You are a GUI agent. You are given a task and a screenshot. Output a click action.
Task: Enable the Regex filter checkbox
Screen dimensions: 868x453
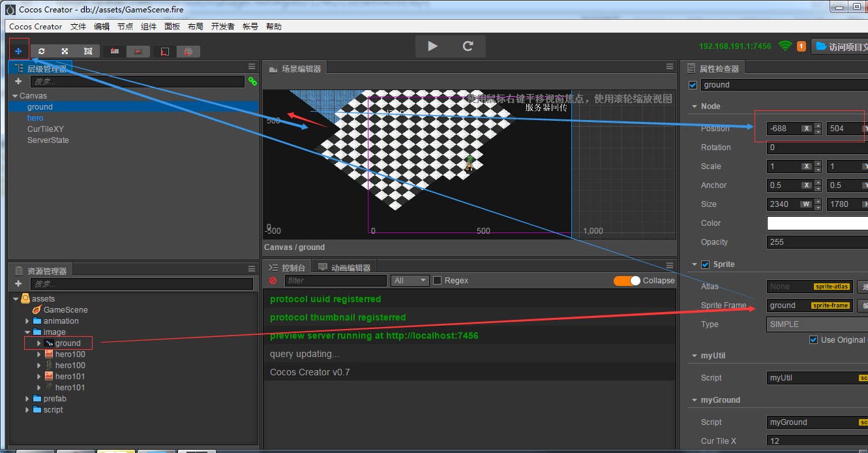pyautogui.click(x=438, y=280)
